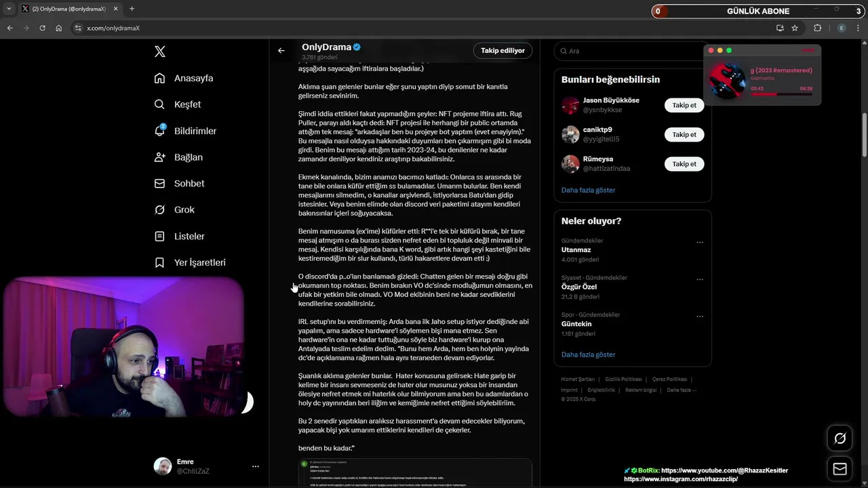Click the X logo in sidebar
This screenshot has height=488, width=868.
159,52
